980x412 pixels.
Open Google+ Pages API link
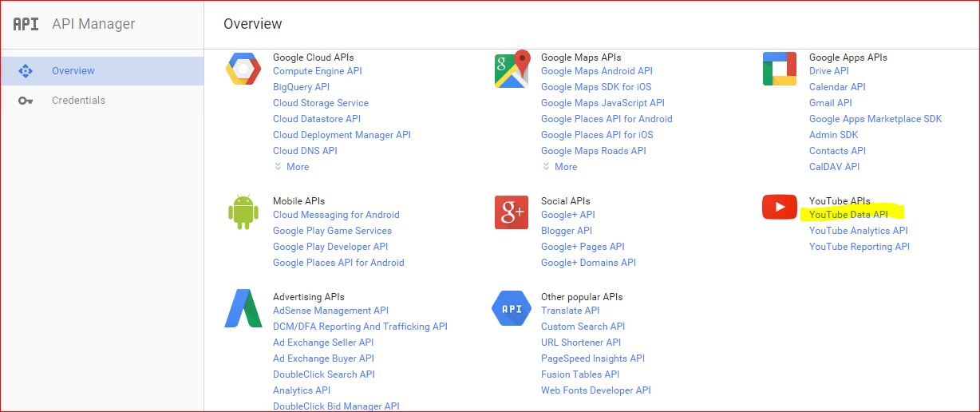[x=583, y=247]
